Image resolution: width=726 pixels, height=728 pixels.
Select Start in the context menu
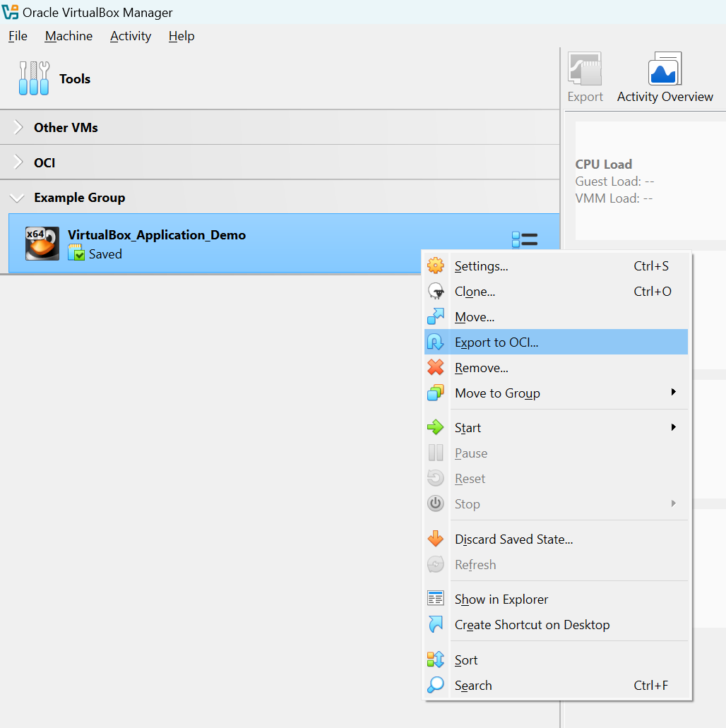click(556, 427)
